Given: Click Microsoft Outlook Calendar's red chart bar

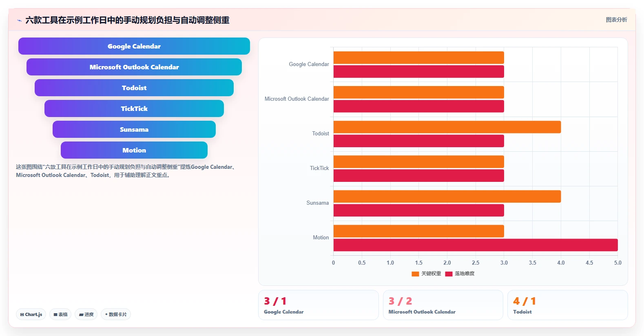Looking at the screenshot, I should pos(419,106).
